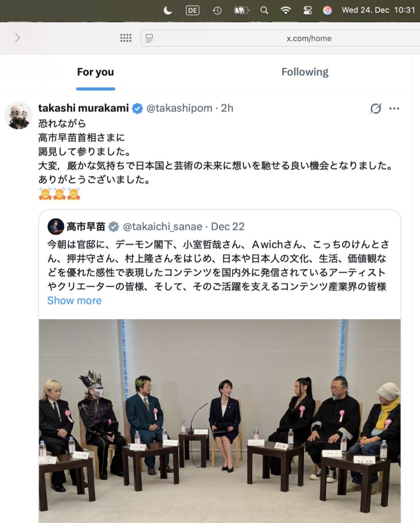This screenshot has height=523, width=420.
Task: Click the website settings icon in address bar
Action: [149, 38]
